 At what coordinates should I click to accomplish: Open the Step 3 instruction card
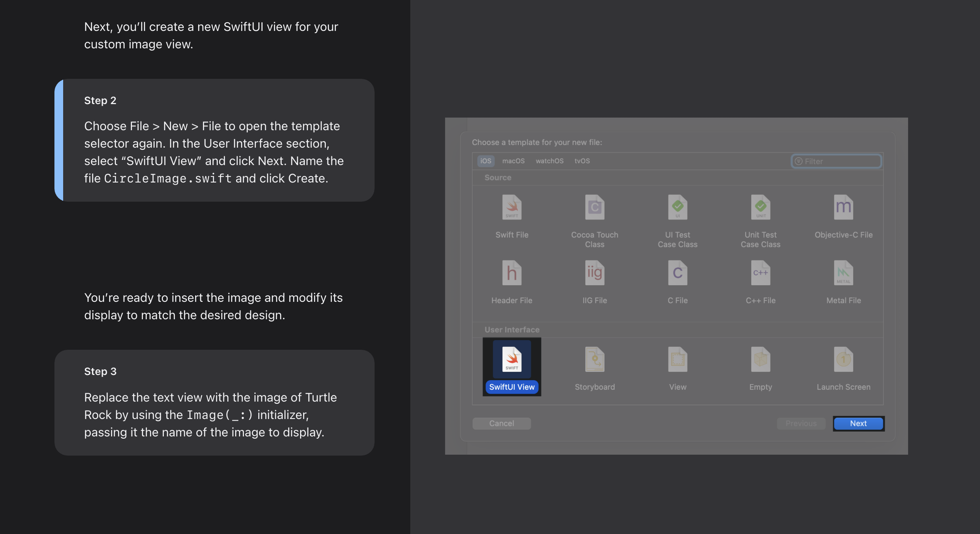coord(214,402)
